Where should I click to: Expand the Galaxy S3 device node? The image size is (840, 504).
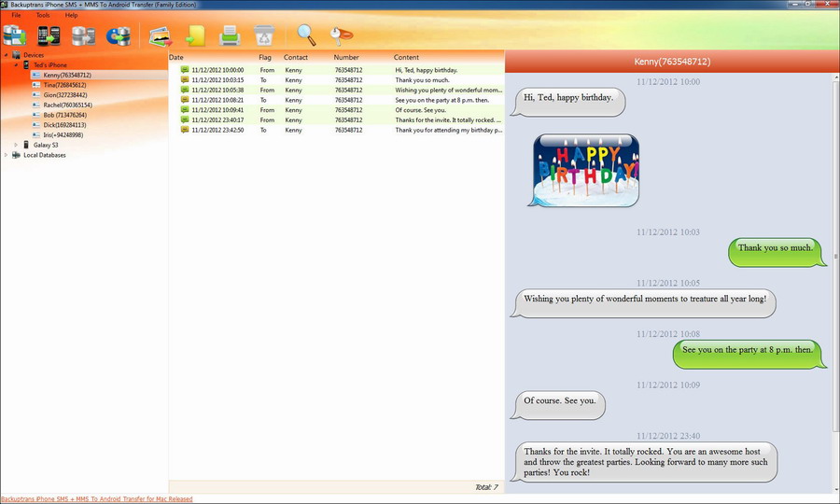(x=16, y=146)
